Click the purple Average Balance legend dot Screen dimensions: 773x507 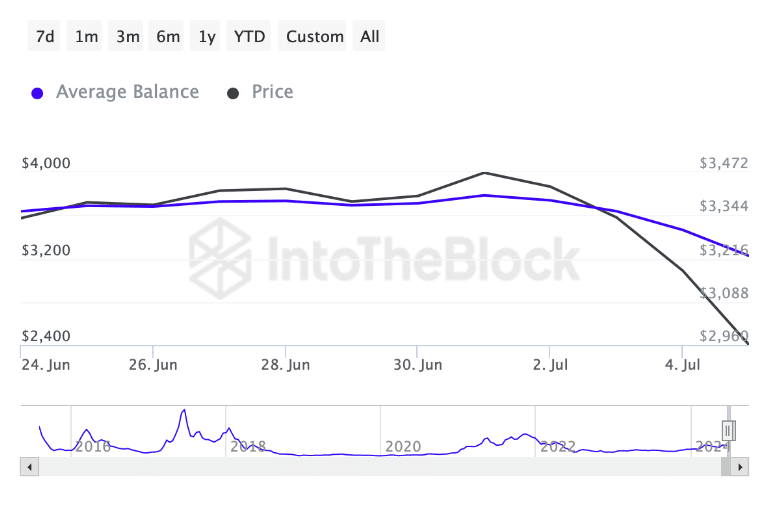[38, 93]
